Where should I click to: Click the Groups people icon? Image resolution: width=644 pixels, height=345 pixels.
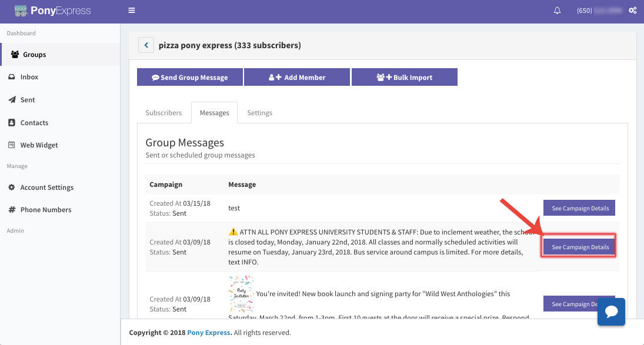tap(15, 54)
